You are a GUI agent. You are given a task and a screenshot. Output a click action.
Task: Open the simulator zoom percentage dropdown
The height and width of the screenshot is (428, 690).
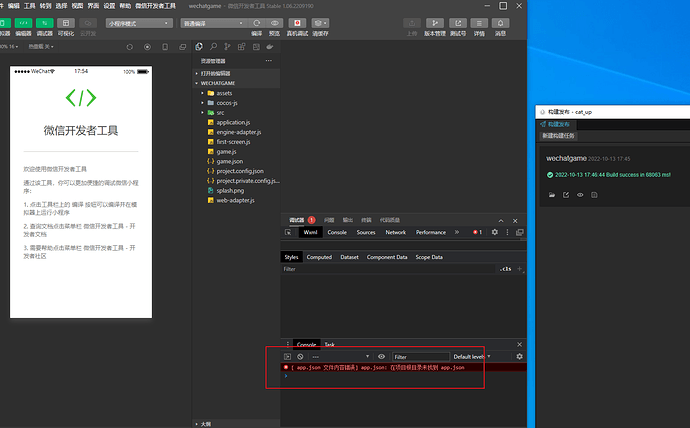coord(9,47)
